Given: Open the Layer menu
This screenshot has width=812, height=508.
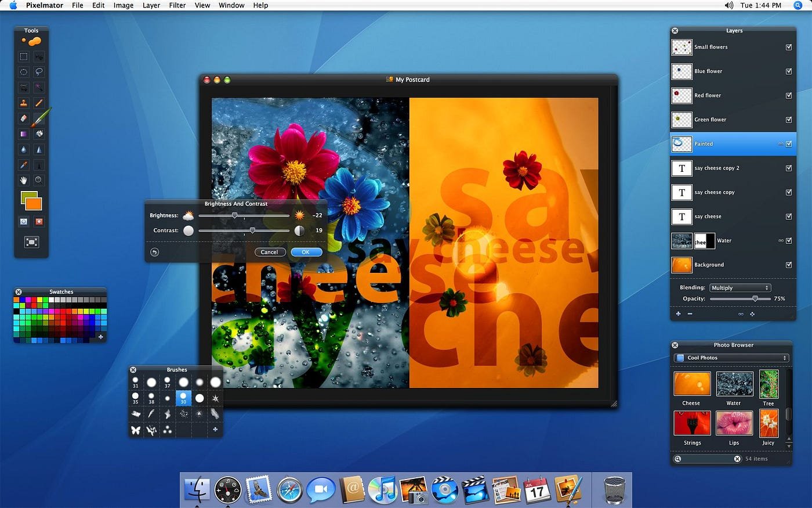Looking at the screenshot, I should [x=151, y=5].
